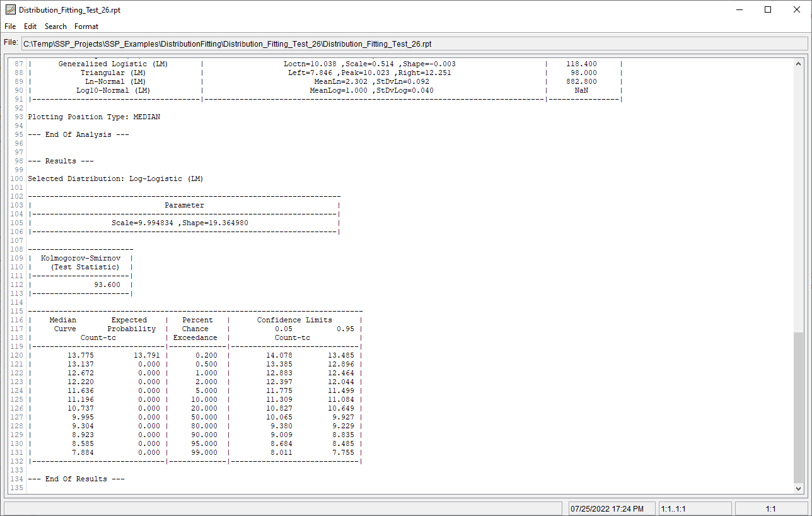Click the 'Confidence Limits' column header
Screen dimensions: 812x516
(294, 320)
